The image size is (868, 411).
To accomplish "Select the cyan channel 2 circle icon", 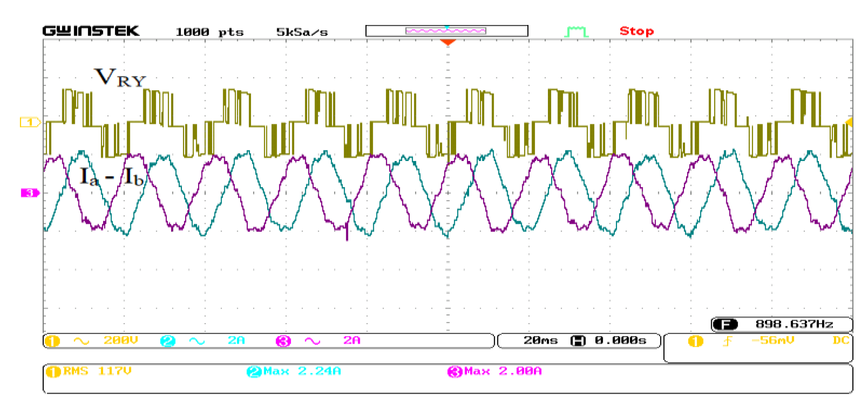I will [x=168, y=341].
